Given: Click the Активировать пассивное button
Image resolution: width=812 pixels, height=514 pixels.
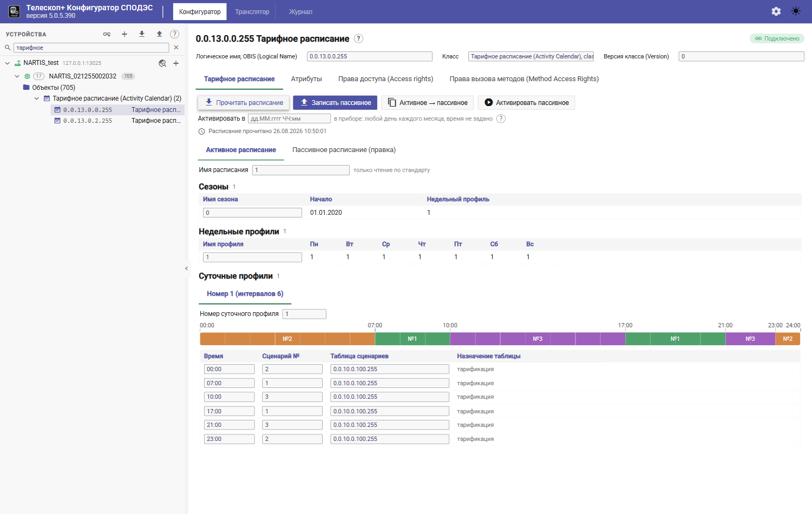Looking at the screenshot, I should (526, 103).
